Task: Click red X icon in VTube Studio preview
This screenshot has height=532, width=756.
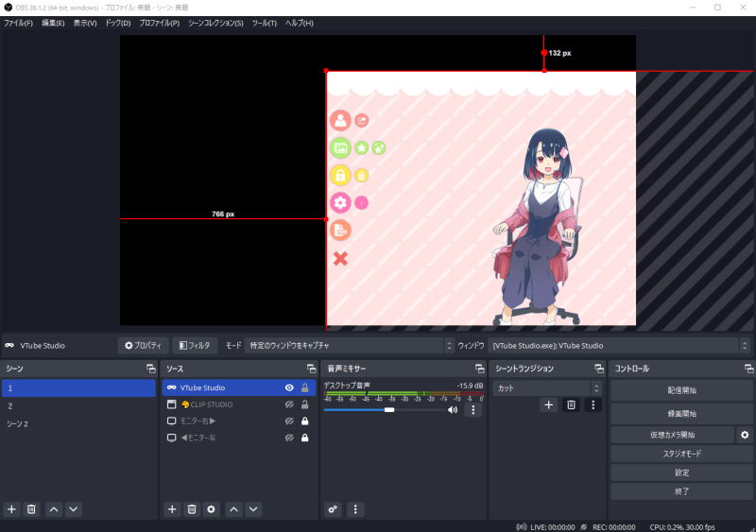Action: [340, 259]
